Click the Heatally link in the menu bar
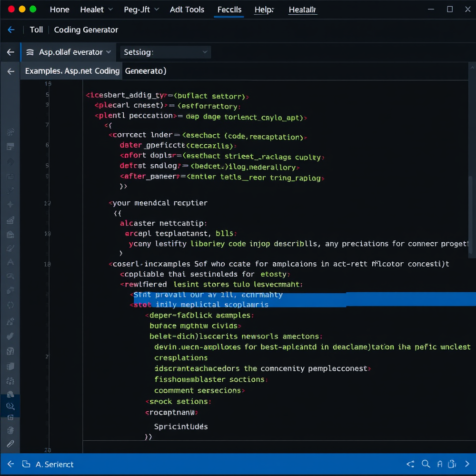The width and height of the screenshot is (476, 476). 302,10
